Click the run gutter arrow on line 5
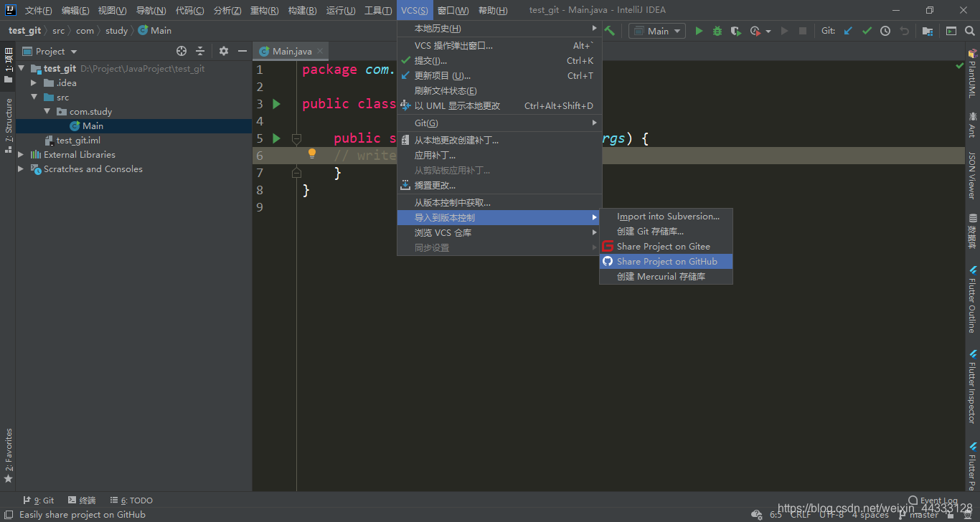Image resolution: width=980 pixels, height=522 pixels. (x=277, y=138)
